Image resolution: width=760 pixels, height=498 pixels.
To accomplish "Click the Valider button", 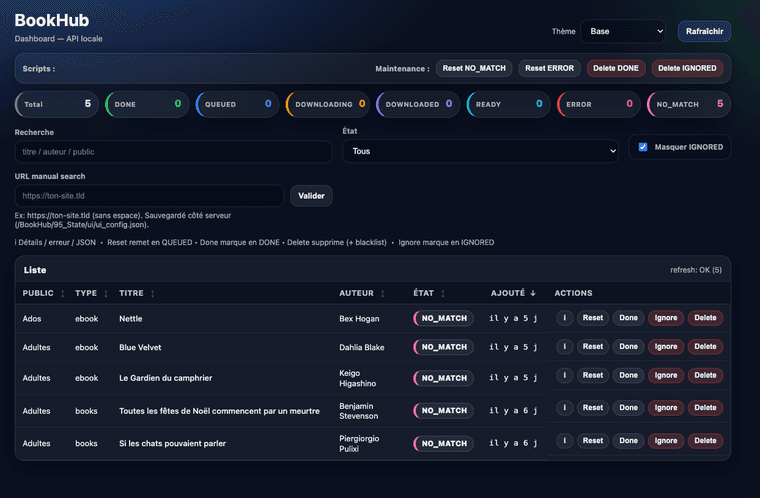I will point(311,195).
